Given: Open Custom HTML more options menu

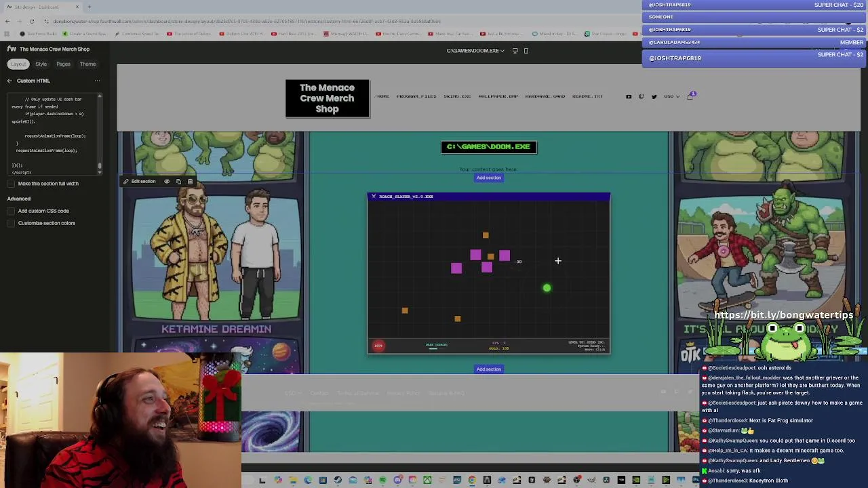Looking at the screenshot, I should (97, 81).
